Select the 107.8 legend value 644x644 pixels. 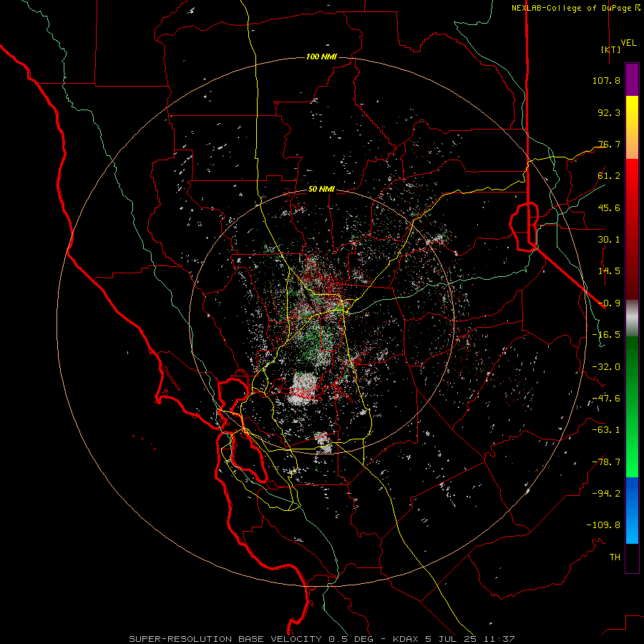coord(606,80)
